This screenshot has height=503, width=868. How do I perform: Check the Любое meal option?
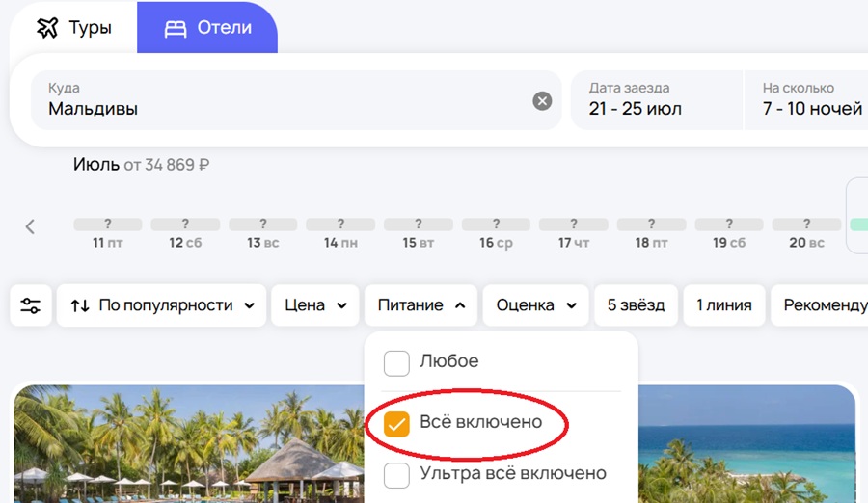pos(396,363)
